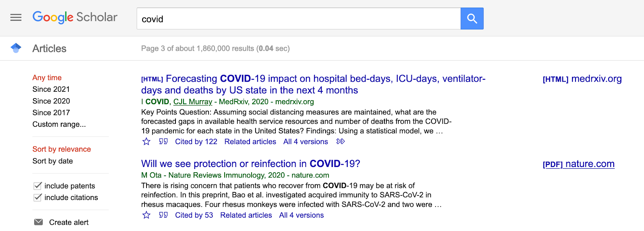Open the hamburger menu icon
This screenshot has height=231, width=644.
pyautogui.click(x=16, y=18)
